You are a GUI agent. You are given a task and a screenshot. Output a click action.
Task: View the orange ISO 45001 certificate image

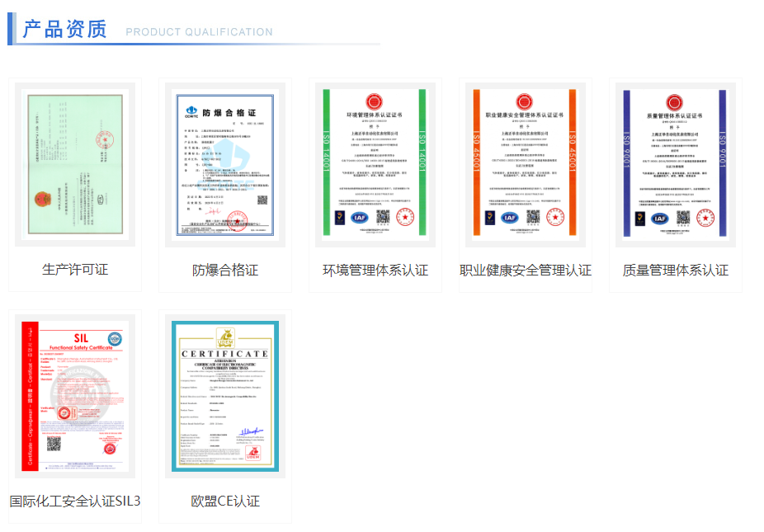[526, 164]
